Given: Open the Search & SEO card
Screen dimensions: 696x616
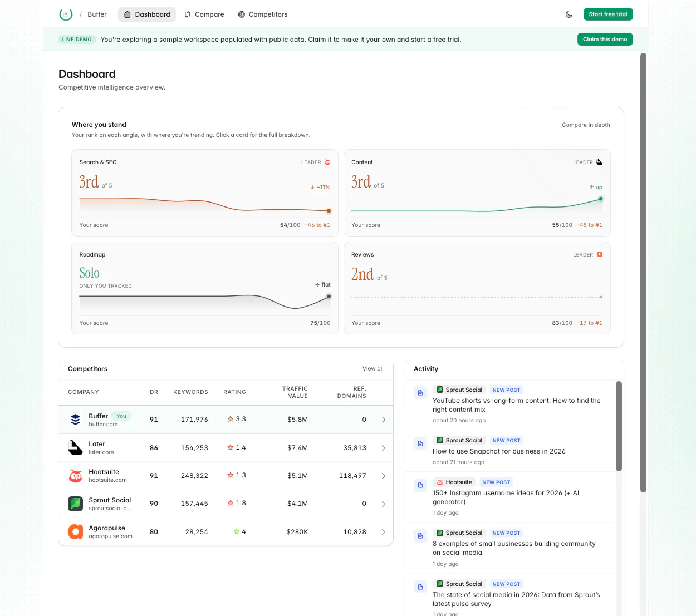Looking at the screenshot, I should [205, 193].
